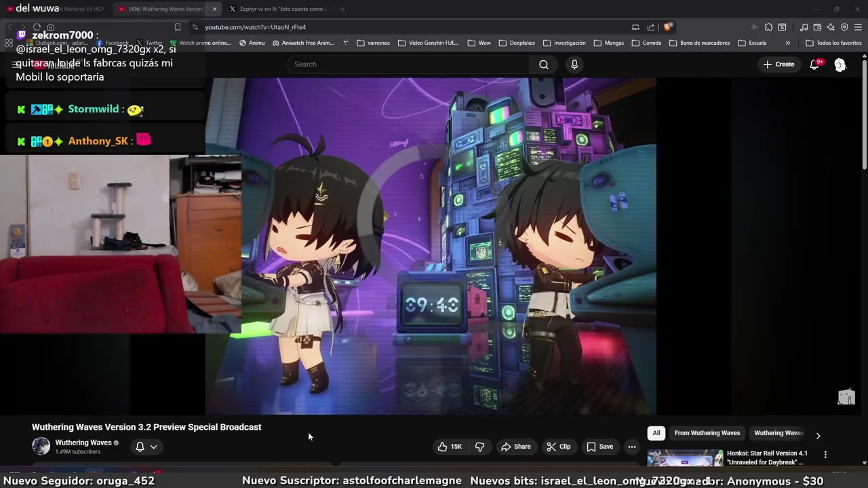Start voice search with microphone icon

574,64
